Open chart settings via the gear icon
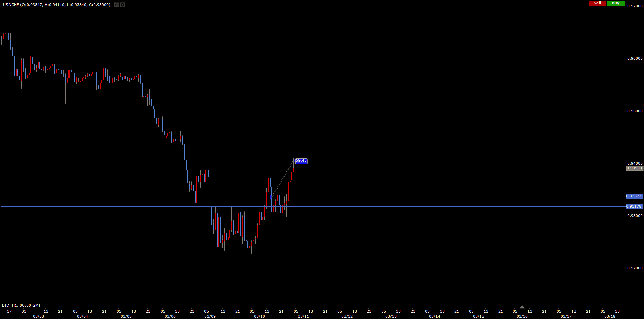 (x=123, y=5)
